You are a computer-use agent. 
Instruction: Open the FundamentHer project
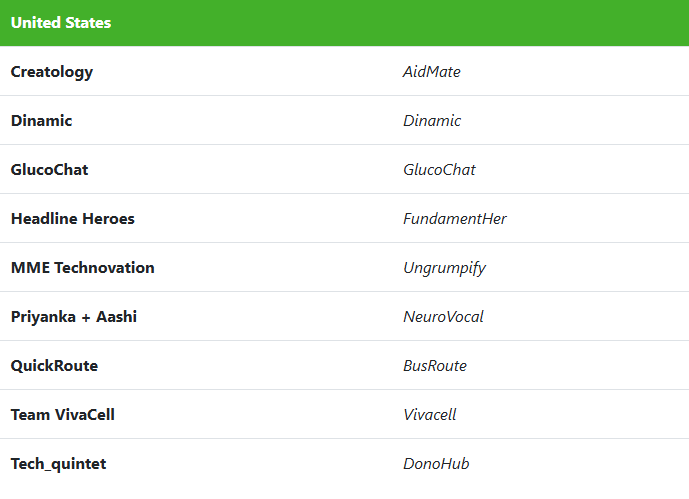point(455,219)
